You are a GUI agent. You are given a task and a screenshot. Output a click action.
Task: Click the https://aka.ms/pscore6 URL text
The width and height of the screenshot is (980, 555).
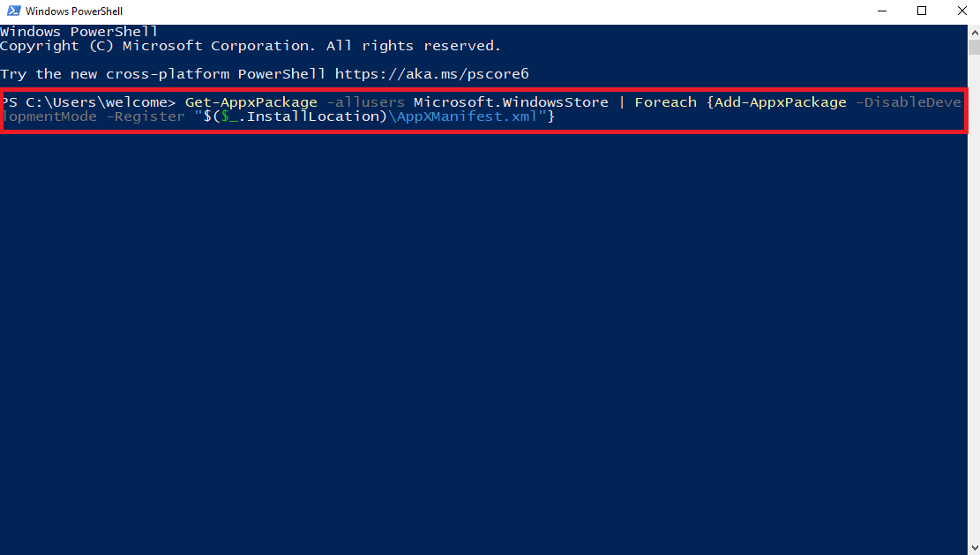[x=432, y=74]
